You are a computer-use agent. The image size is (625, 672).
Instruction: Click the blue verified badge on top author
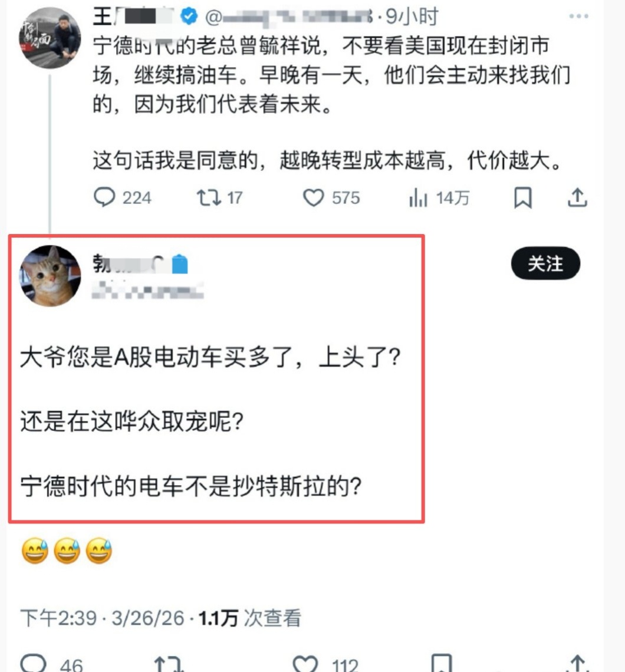(x=189, y=17)
